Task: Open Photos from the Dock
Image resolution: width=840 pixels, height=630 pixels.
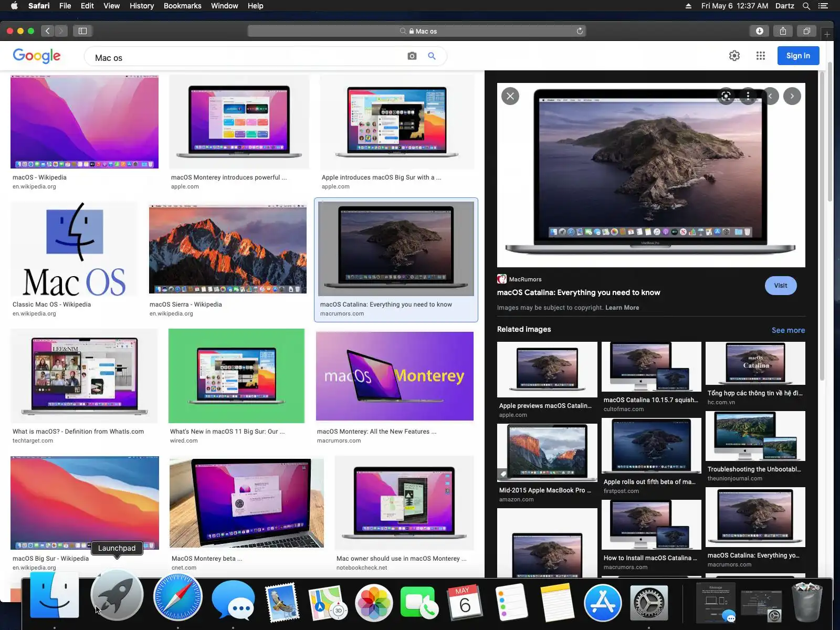Action: (x=374, y=603)
